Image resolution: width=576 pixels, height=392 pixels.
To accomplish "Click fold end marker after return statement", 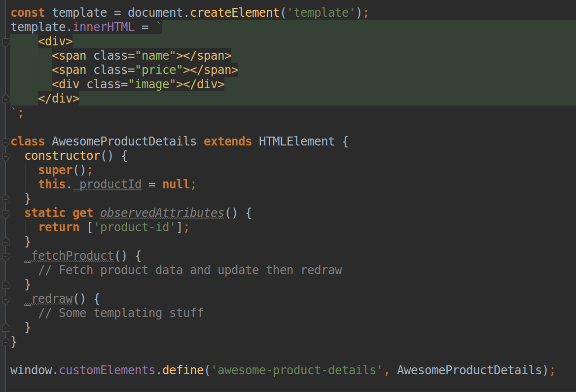I will [5, 242].
